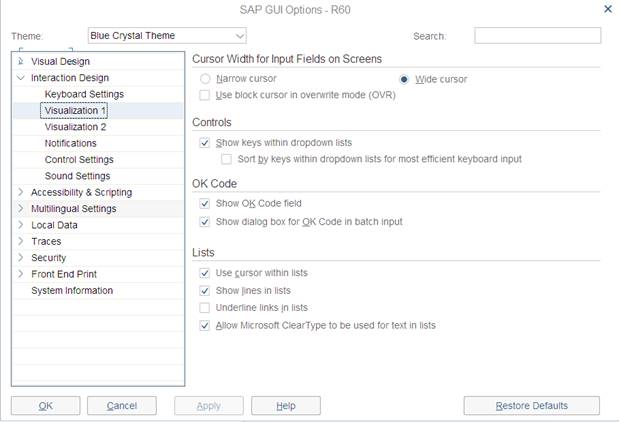Expand the Security tree node

point(21,258)
